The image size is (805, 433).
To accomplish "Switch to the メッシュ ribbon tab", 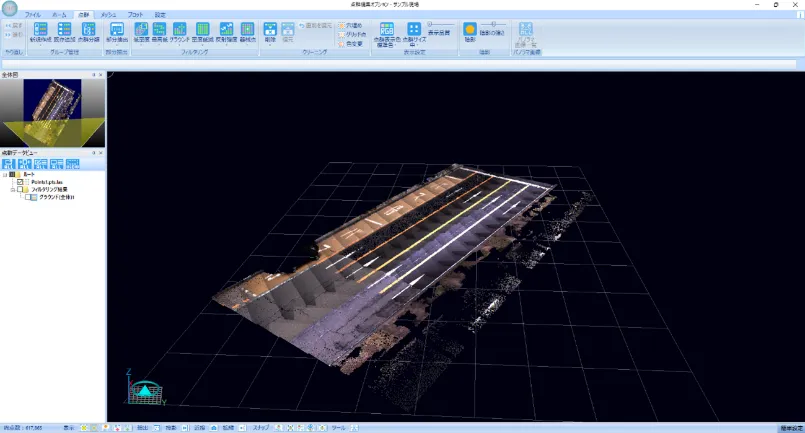I will [x=108, y=16].
